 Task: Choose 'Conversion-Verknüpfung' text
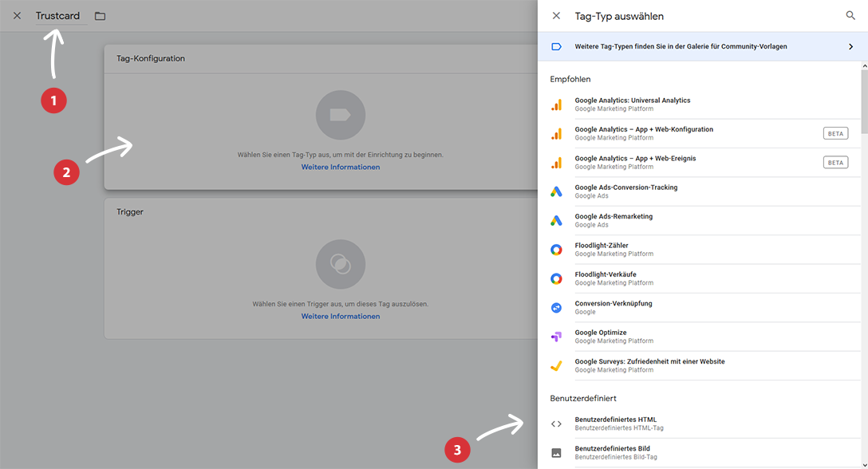point(614,303)
